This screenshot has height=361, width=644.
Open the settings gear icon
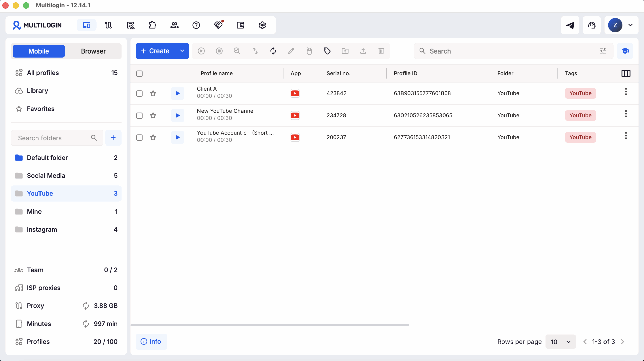click(262, 25)
